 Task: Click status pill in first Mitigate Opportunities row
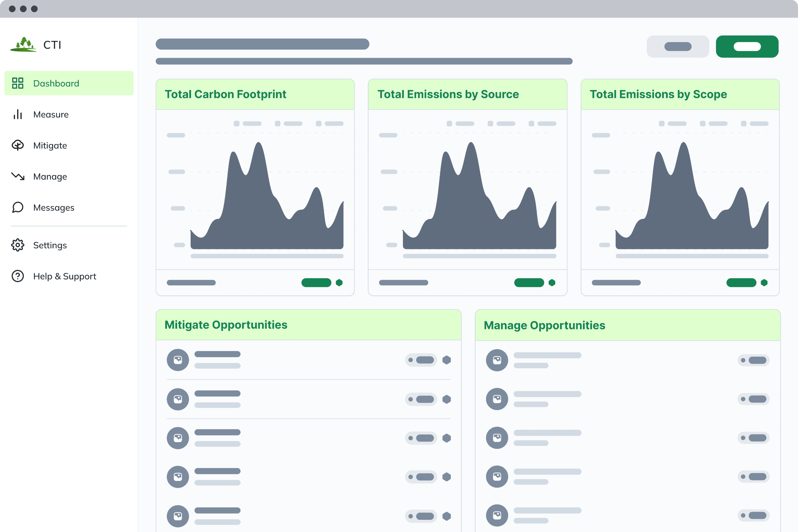tap(421, 360)
